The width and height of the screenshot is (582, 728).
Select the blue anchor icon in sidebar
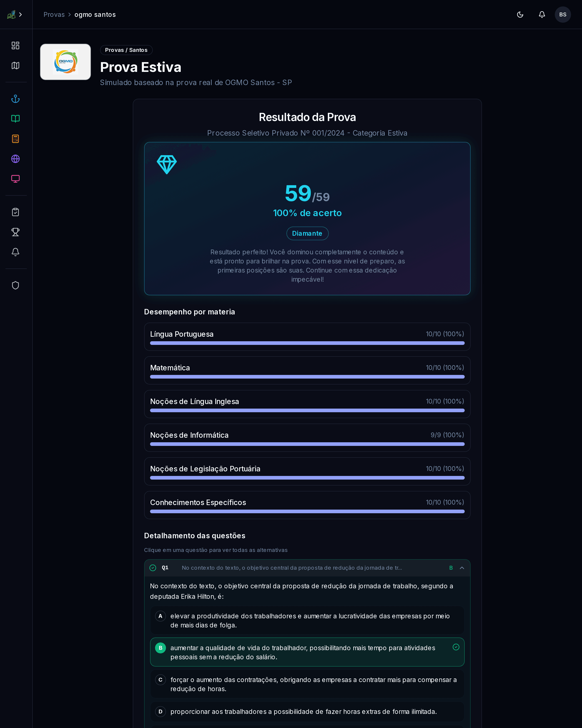(15, 99)
